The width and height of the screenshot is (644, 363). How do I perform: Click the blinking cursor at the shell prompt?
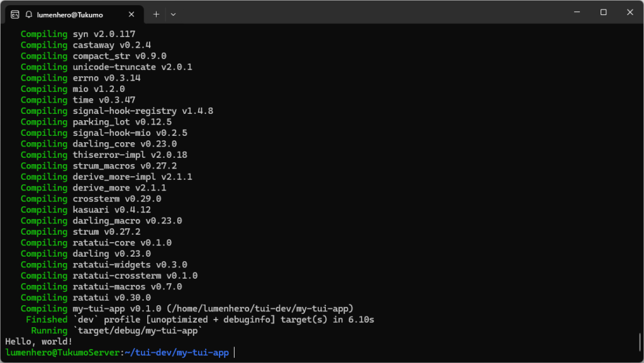pos(235,352)
